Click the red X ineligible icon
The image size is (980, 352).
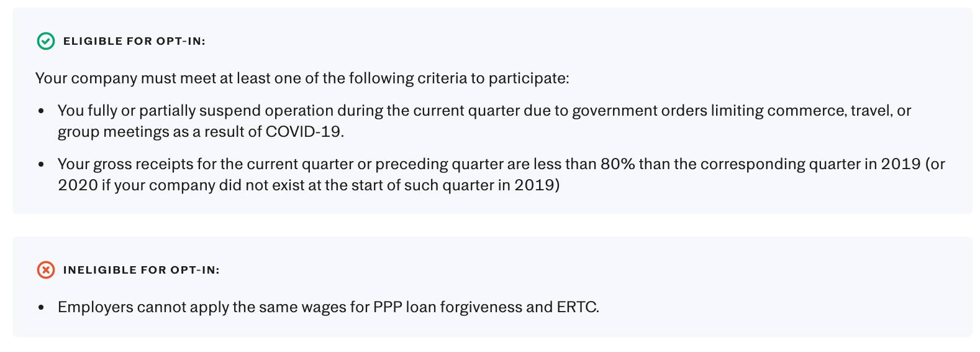pyautogui.click(x=46, y=270)
